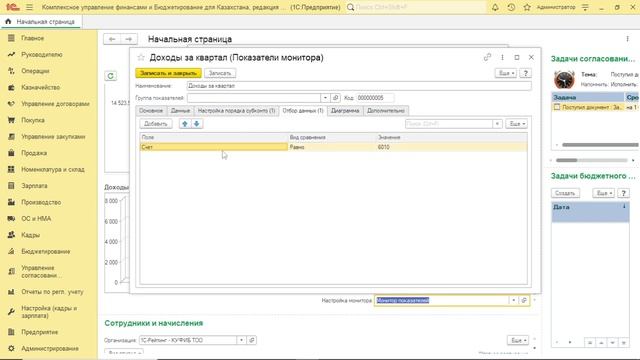Image resolution: width=640 pixels, height=360 pixels.
Task: Click Создать in budget tasks panel
Action: [565, 193]
